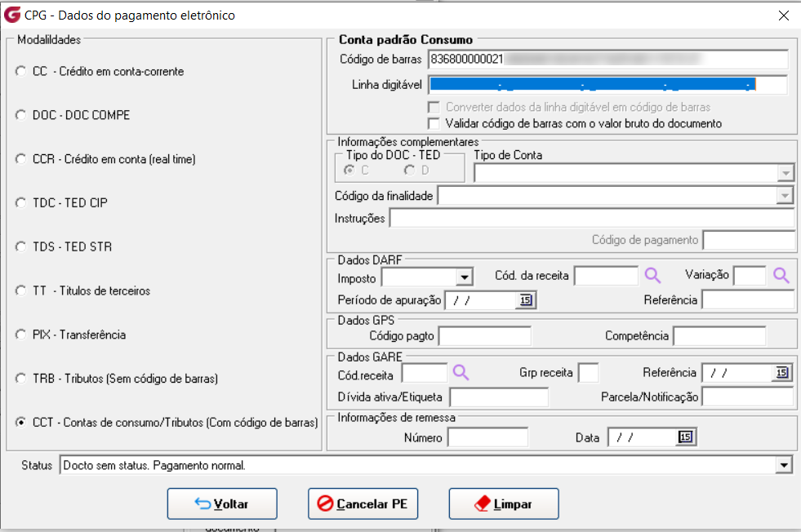Click the Dívida ativa/Etiqueta field

499,397
